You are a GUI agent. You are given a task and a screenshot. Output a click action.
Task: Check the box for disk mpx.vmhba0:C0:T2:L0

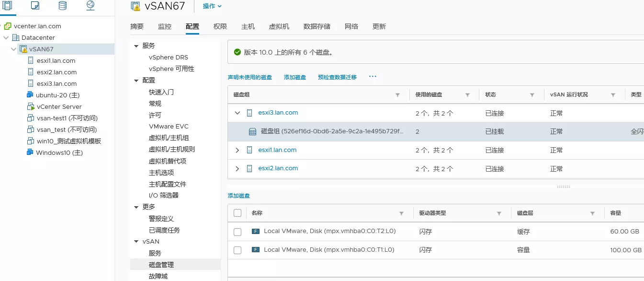[237, 232]
